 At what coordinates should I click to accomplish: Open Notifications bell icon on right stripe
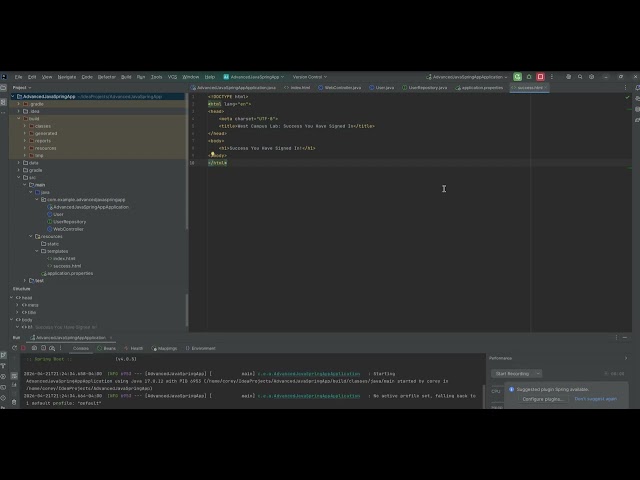tap(637, 88)
